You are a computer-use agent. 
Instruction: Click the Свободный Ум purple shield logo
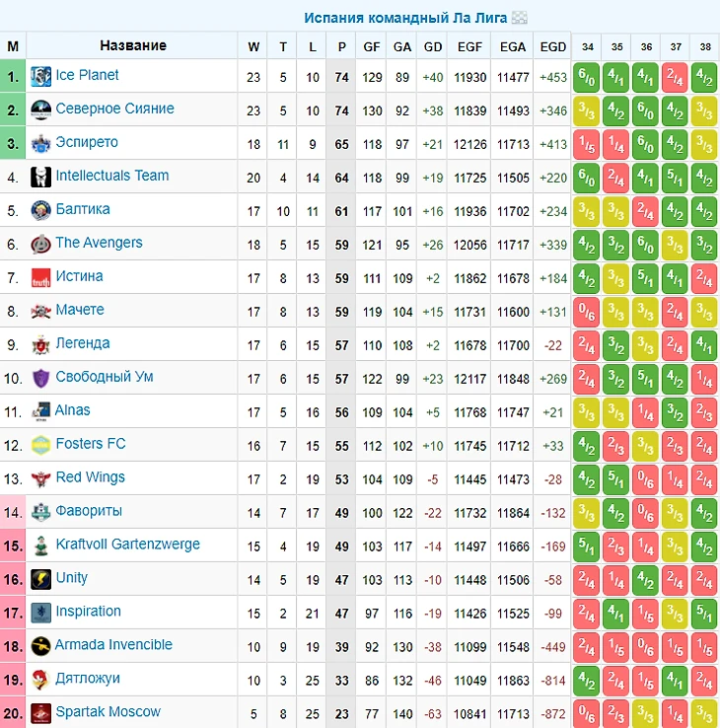coord(40,378)
